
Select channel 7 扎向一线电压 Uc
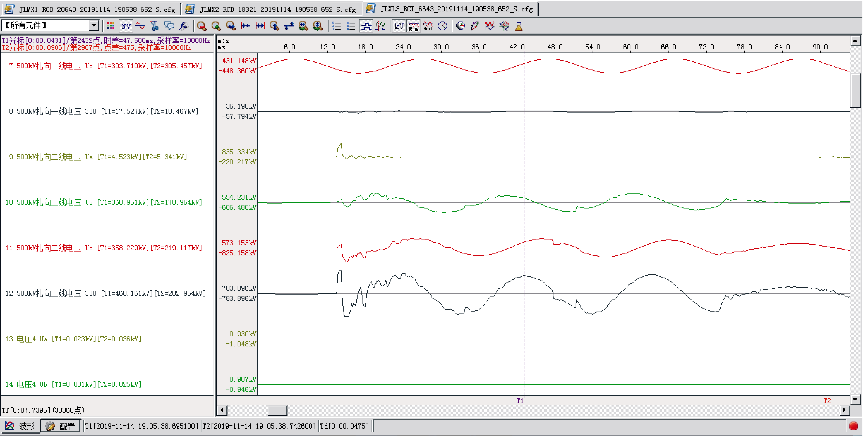tap(106, 66)
